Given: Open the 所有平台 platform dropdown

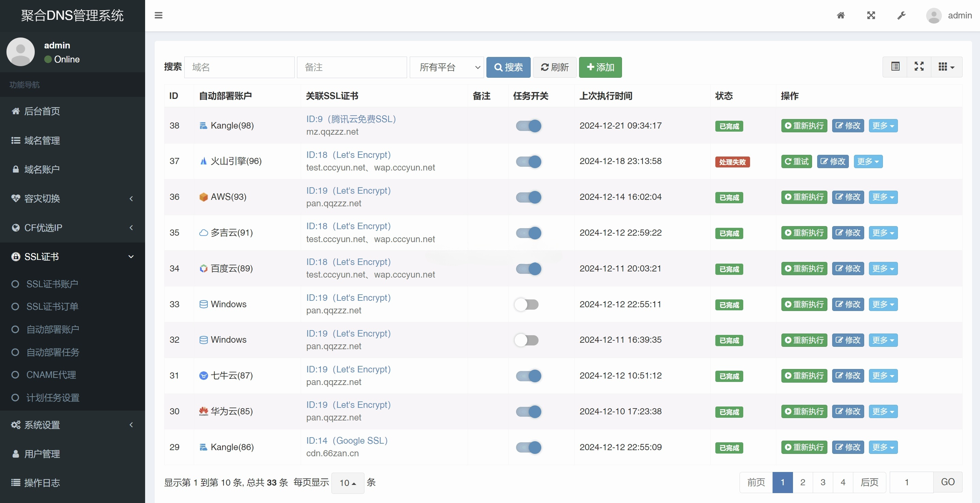Looking at the screenshot, I should click(447, 67).
